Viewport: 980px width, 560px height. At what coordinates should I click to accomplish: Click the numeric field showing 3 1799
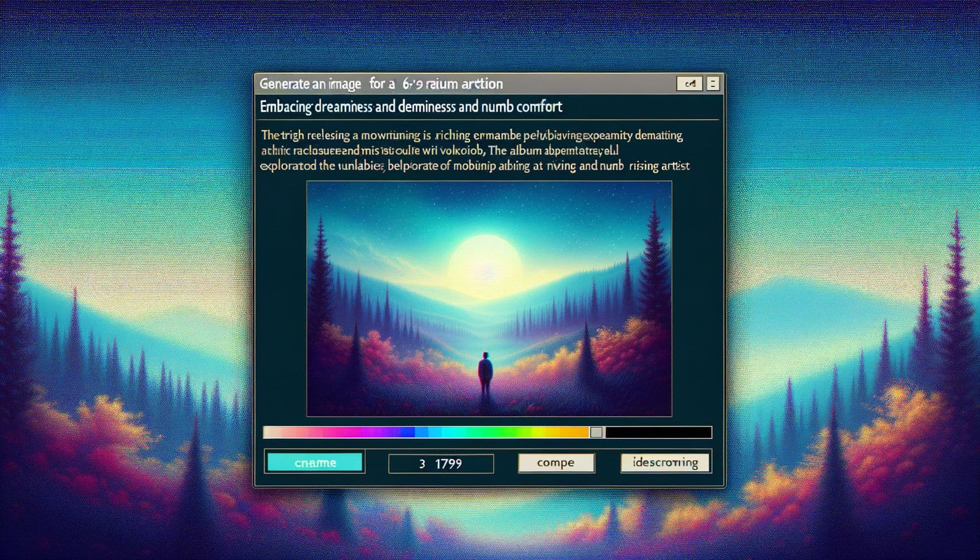tap(441, 464)
